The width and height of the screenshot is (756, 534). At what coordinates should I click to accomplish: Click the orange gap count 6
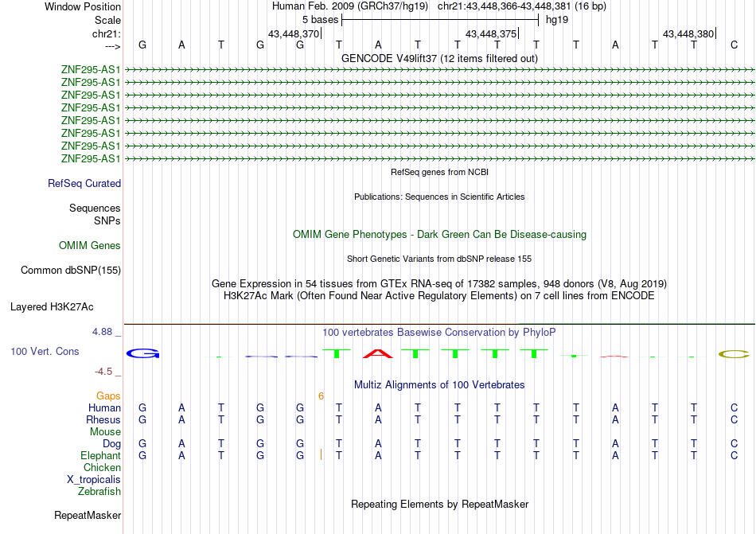pyautogui.click(x=321, y=396)
